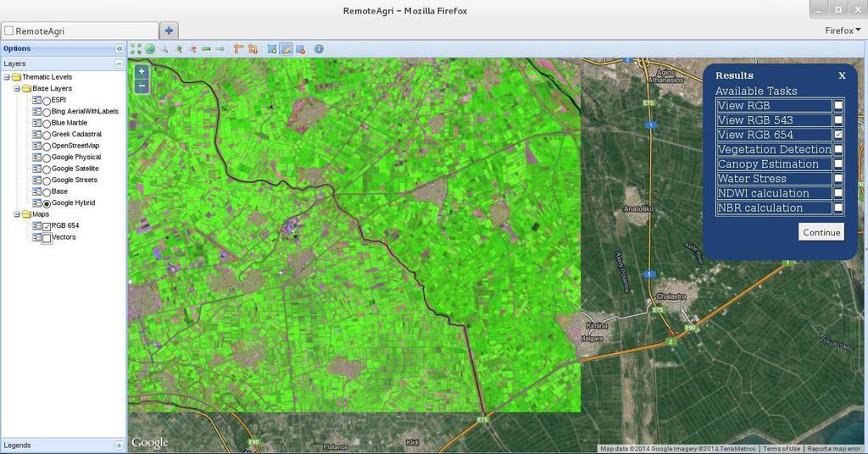Click the zoom-in magnifier with green mark
The image size is (868, 454).
178,49
